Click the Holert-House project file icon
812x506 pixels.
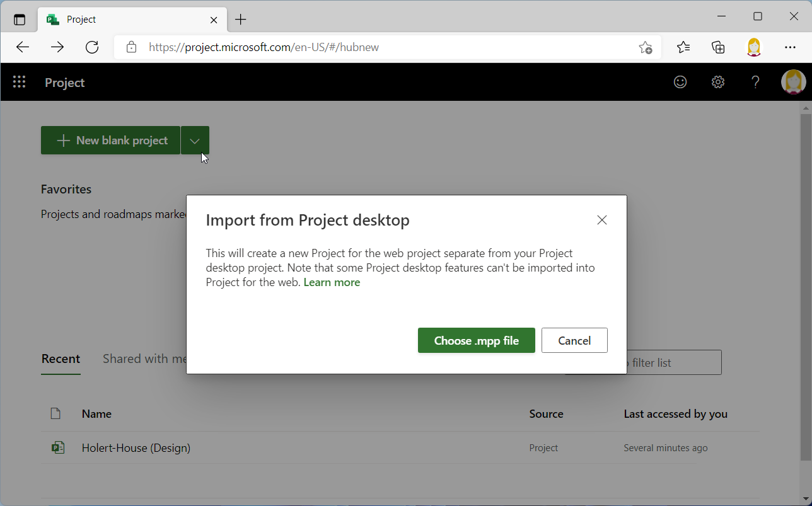click(x=58, y=448)
